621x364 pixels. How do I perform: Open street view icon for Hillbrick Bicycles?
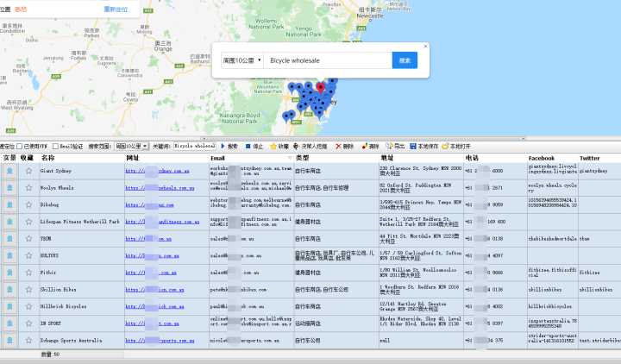[9, 306]
